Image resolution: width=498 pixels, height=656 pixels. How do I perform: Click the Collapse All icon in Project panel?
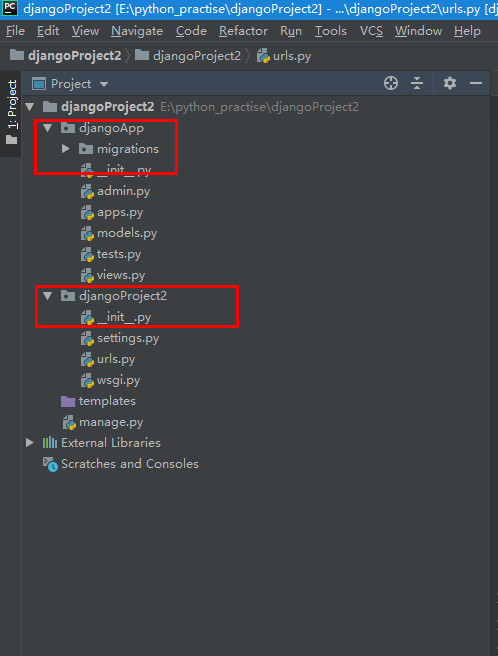pos(417,83)
